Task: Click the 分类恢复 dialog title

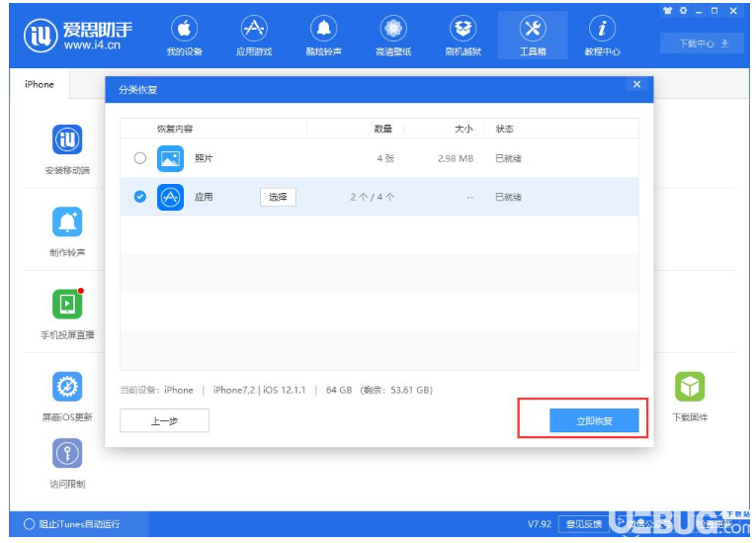Action: point(138,90)
